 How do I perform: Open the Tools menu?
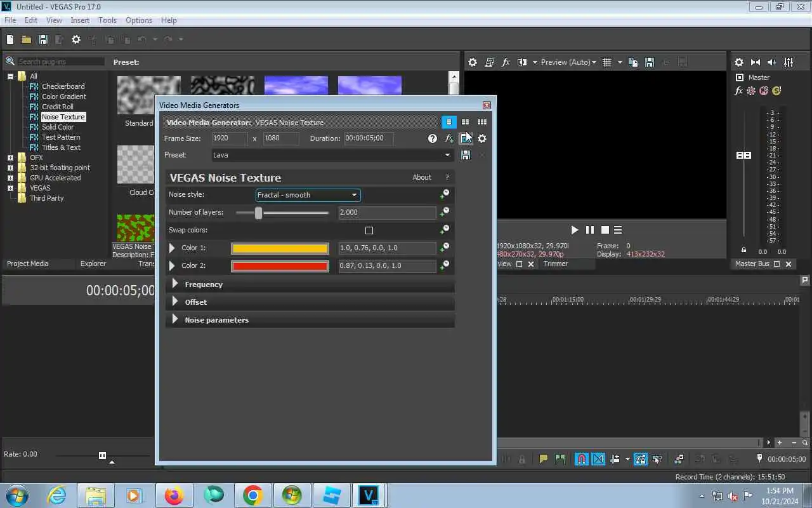coord(107,20)
